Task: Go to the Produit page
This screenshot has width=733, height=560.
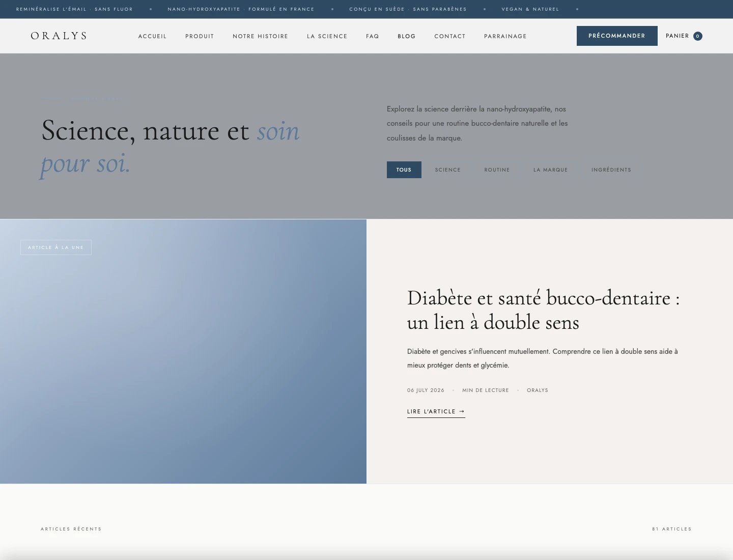Action: (200, 36)
